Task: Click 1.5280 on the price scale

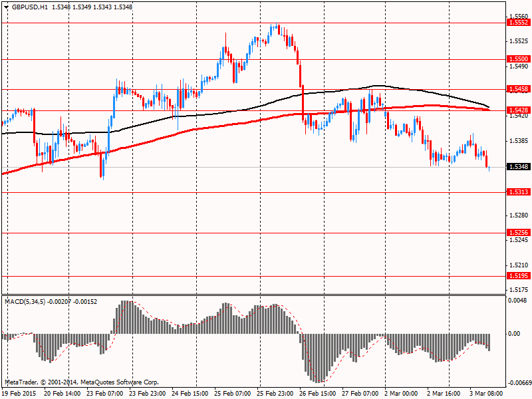Action: pyautogui.click(x=519, y=215)
